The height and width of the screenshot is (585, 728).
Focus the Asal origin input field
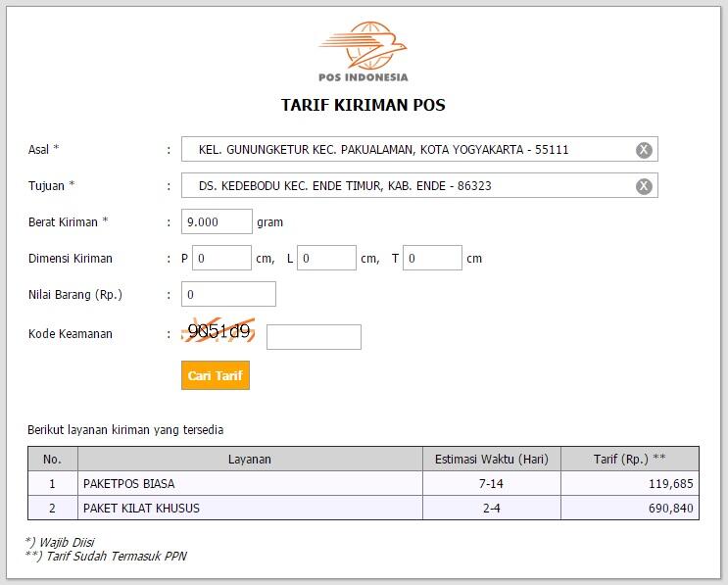pos(419,149)
